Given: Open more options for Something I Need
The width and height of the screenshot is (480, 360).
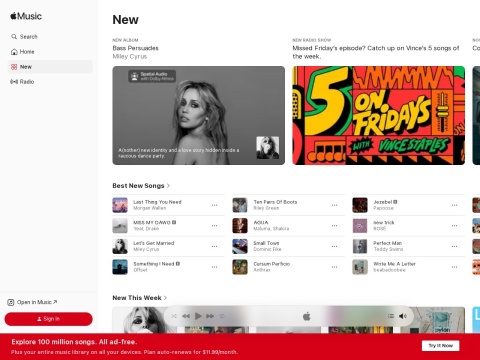Looking at the screenshot, I should (x=214, y=267).
